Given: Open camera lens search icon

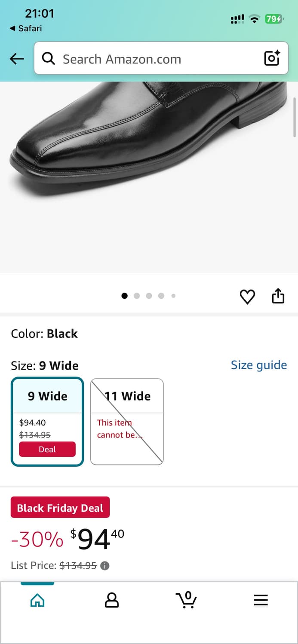Looking at the screenshot, I should pyautogui.click(x=272, y=58).
